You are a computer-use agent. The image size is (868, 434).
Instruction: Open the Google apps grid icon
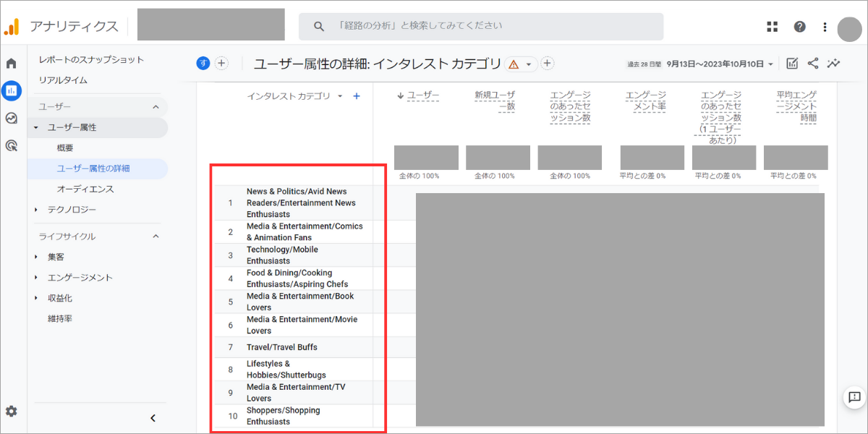(x=773, y=27)
